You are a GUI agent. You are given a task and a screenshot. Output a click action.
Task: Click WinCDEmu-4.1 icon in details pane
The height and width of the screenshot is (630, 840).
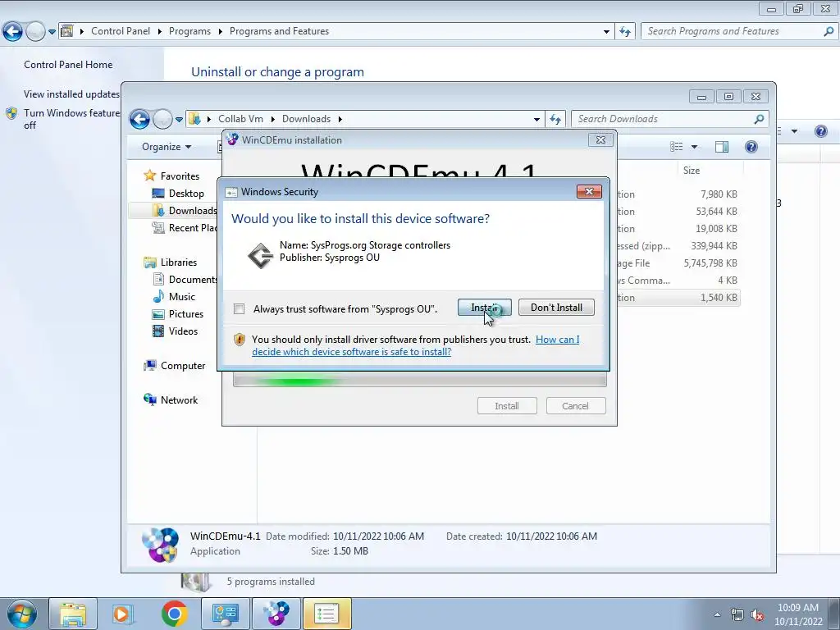click(x=160, y=545)
